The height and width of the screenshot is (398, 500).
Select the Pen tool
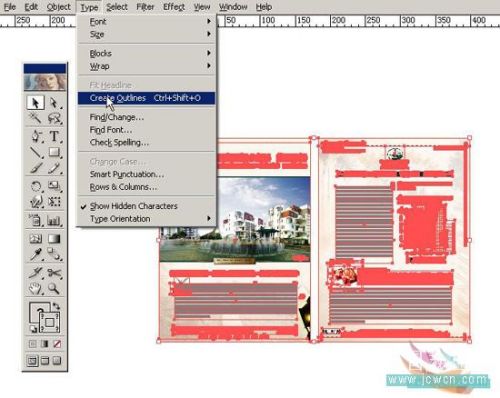35,136
